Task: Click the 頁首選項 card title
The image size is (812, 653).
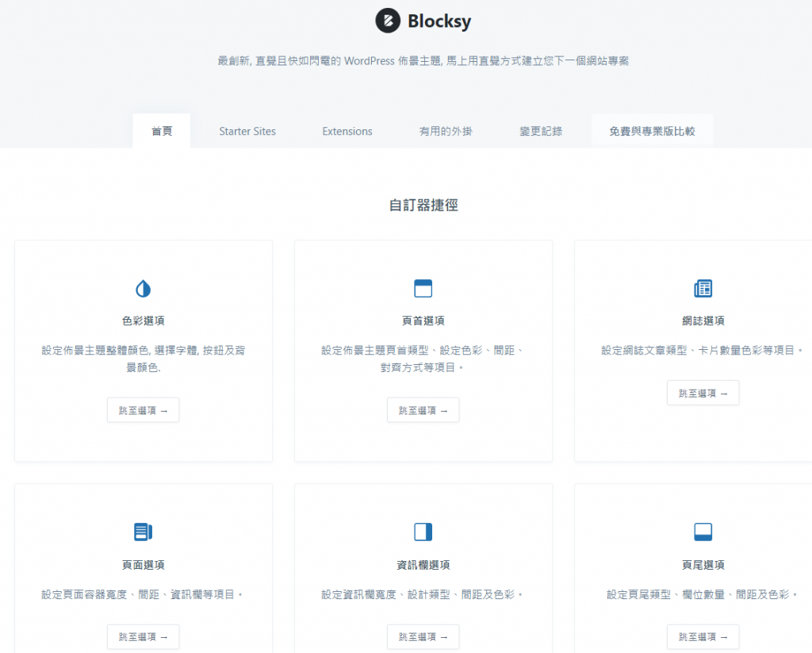Action: click(x=423, y=321)
